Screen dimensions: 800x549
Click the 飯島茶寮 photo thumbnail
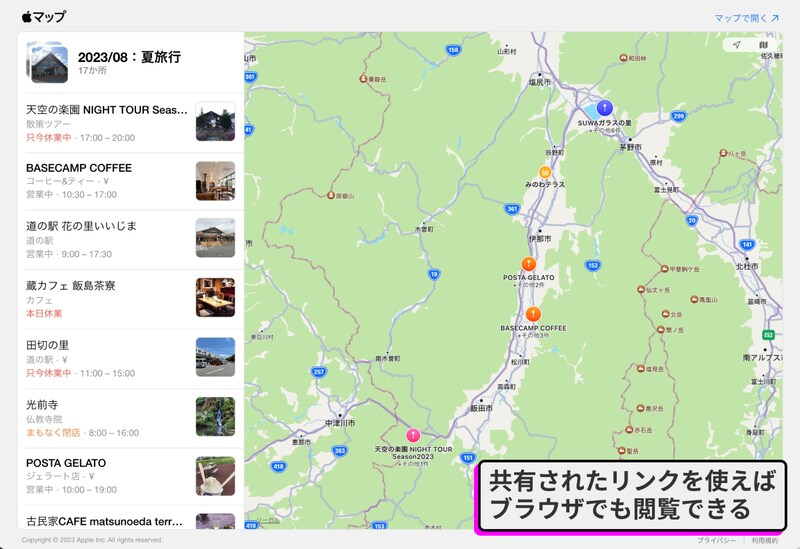coord(215,297)
